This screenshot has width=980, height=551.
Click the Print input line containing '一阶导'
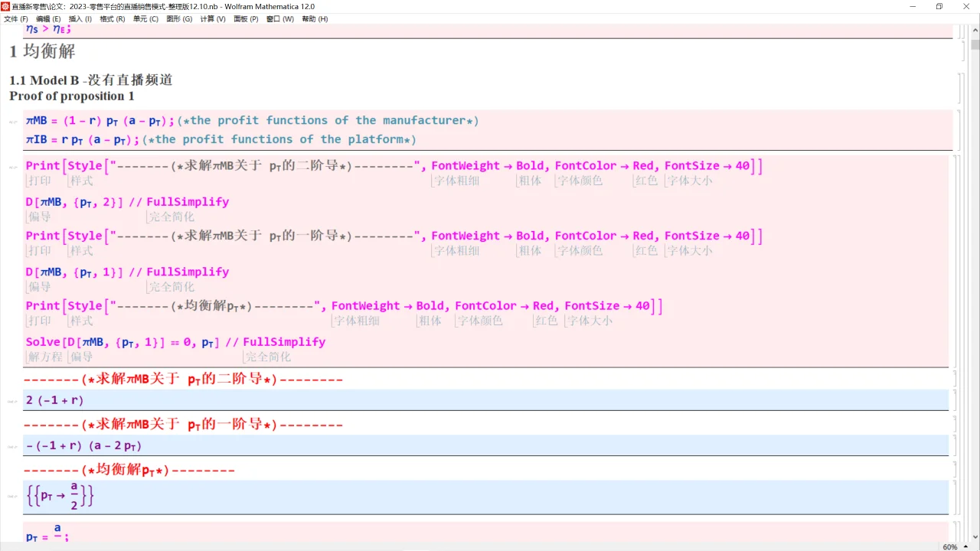(x=394, y=236)
